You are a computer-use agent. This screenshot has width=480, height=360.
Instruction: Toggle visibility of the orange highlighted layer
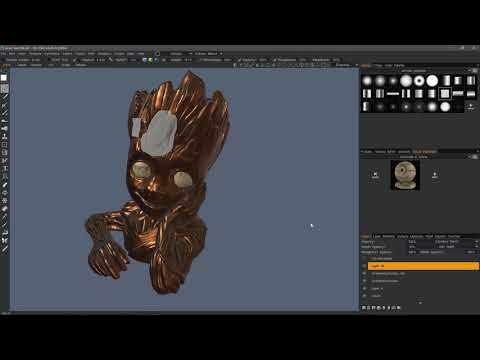pyautogui.click(x=364, y=266)
